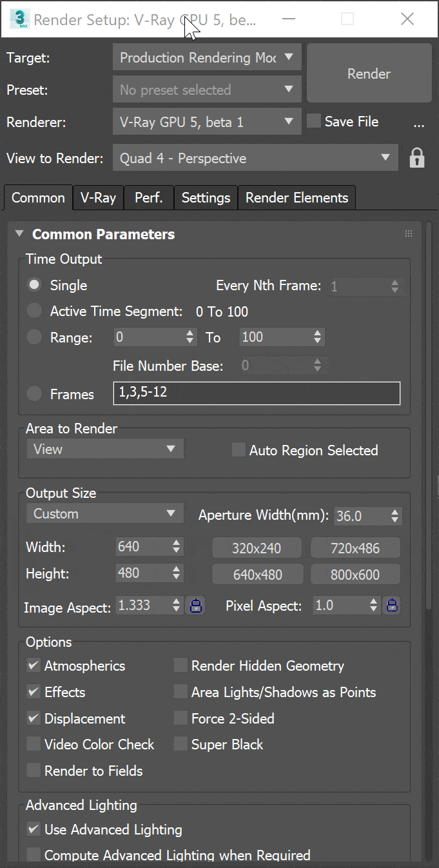439x868 pixels.
Task: Open the Renderer dropdown
Action: [206, 122]
